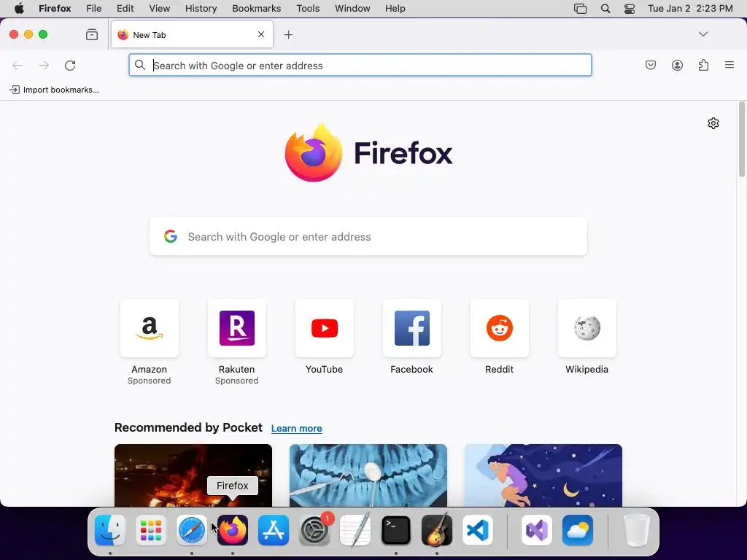Viewport: 747px width, 560px height.
Task: Click the Stage Manager icon in the menu bar
Action: click(580, 9)
